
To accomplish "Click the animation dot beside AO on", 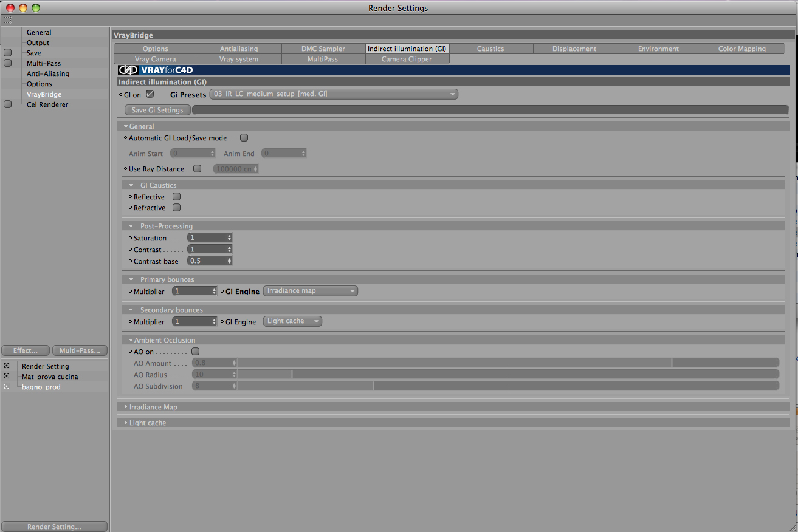I will pos(130,352).
